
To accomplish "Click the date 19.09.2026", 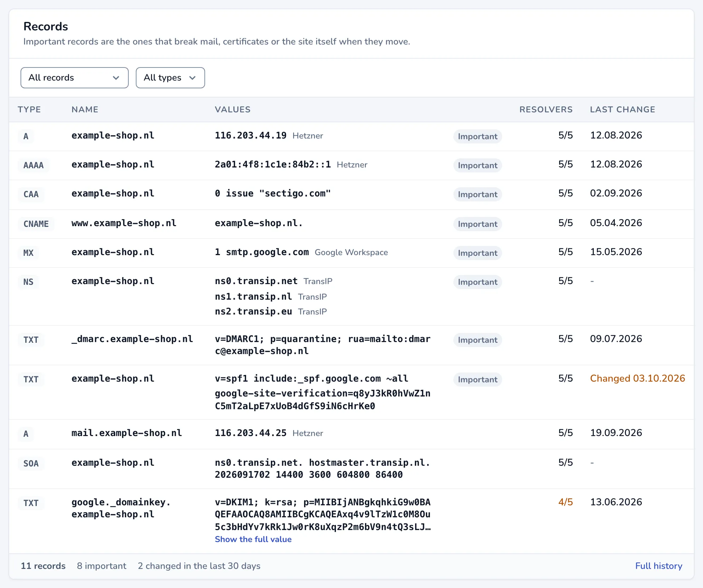I will click(616, 433).
